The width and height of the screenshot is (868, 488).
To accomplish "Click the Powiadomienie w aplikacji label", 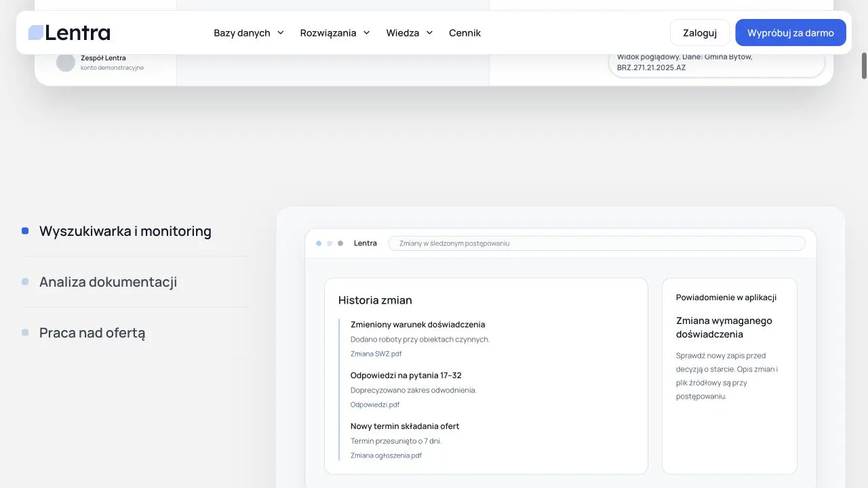I will point(726,298).
